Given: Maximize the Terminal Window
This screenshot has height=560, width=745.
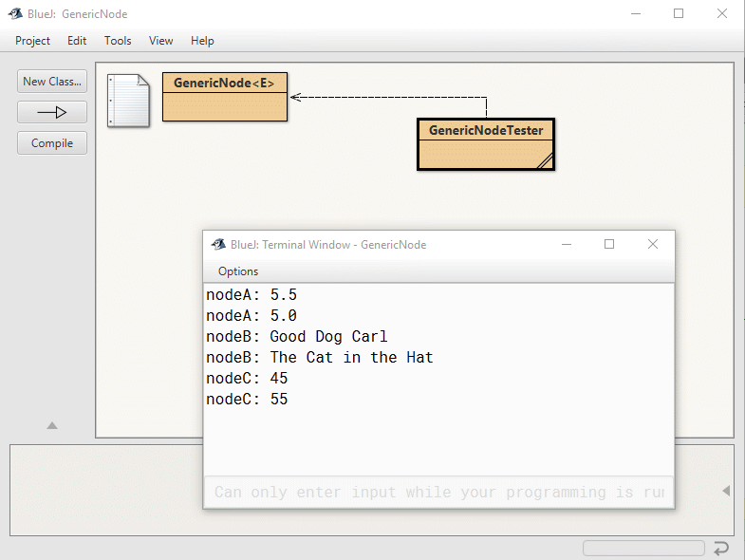Looking at the screenshot, I should click(609, 244).
